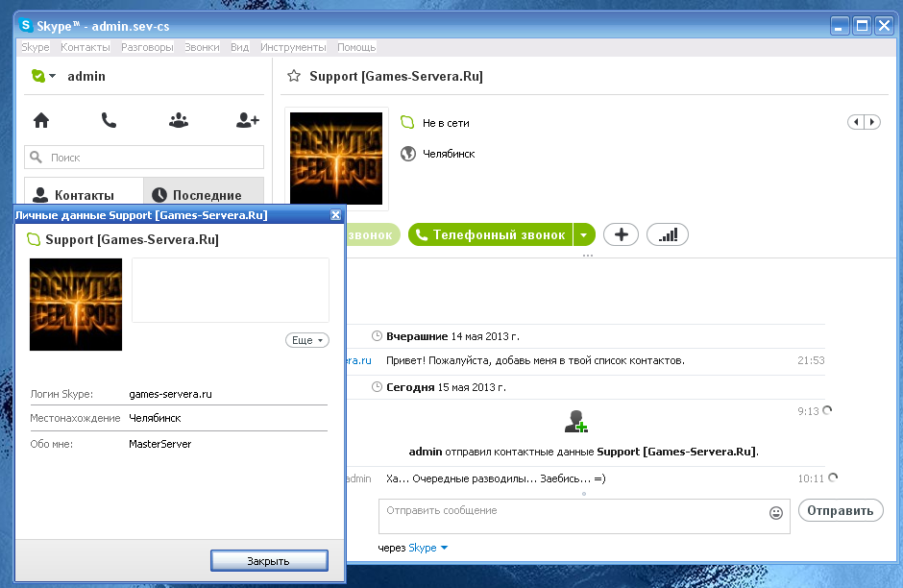The width and height of the screenshot is (903, 588).
Task: Click status icon in profile dialog header
Action: pyautogui.click(x=34, y=239)
